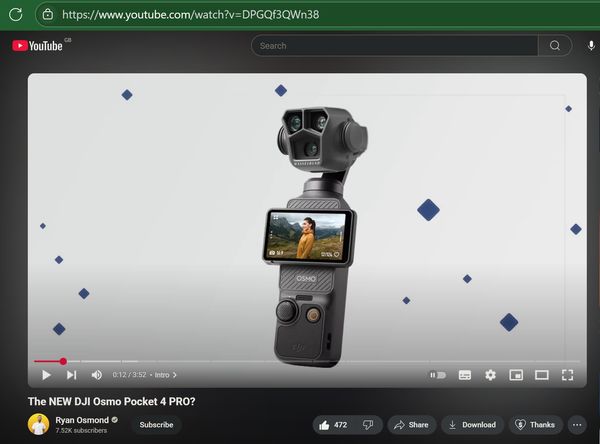Reload the page with the browser refresh icon

pyautogui.click(x=16, y=15)
